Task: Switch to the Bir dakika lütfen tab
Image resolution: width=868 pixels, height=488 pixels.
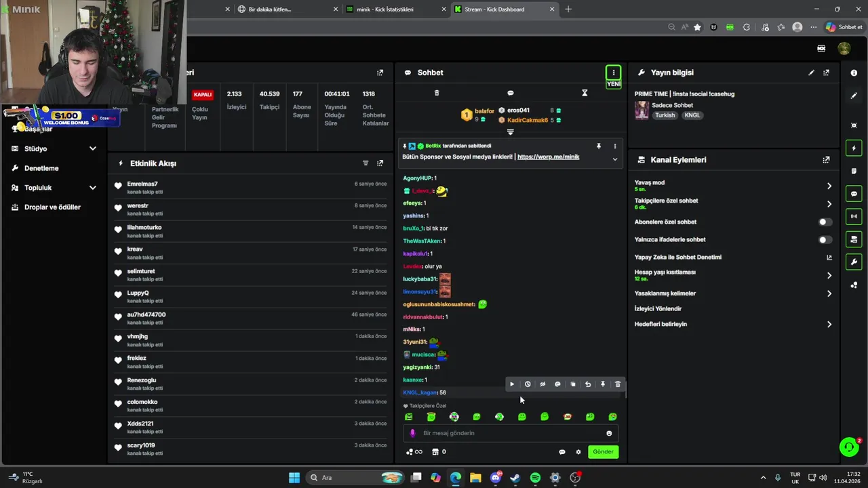Action: (x=288, y=9)
